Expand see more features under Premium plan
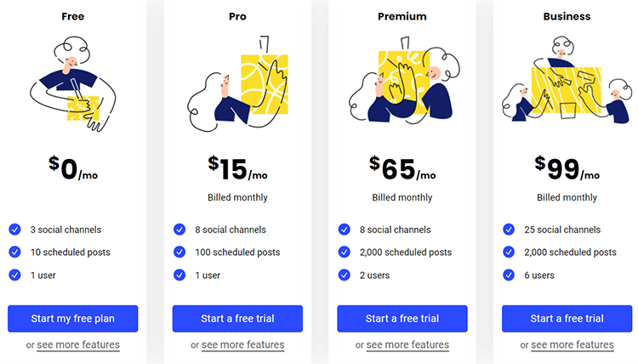 click(x=407, y=345)
